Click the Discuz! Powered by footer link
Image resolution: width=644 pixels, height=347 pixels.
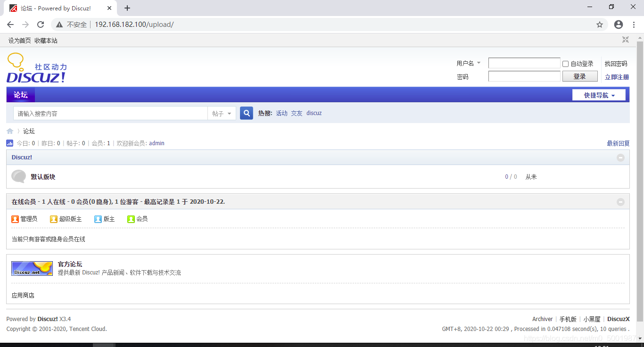(48, 319)
